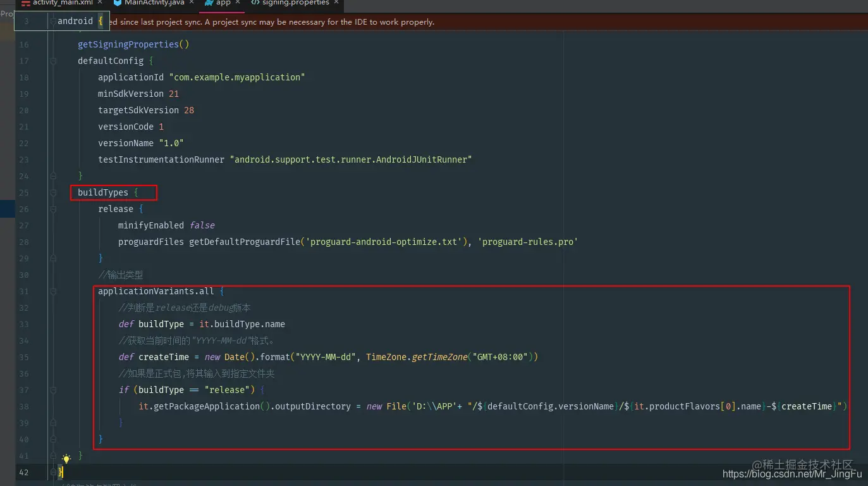This screenshot has height=486, width=868.
Task: Click the targetSdkVersion value 28
Action: [x=189, y=110]
